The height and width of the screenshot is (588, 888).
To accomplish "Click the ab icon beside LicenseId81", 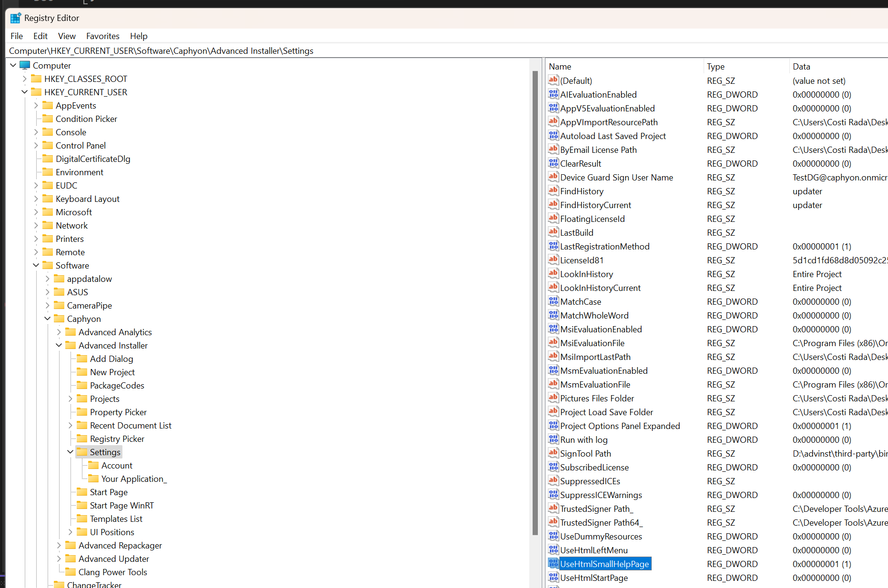I will pos(553,260).
